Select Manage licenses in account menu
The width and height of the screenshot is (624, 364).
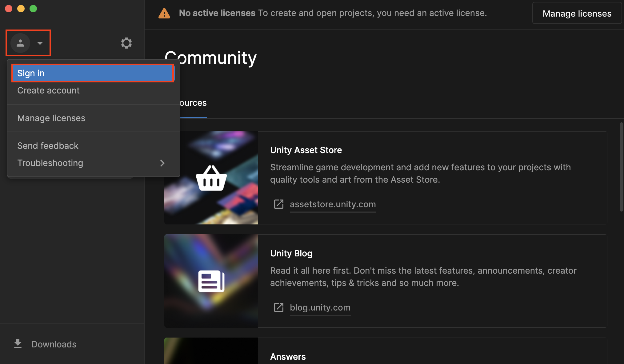(51, 118)
